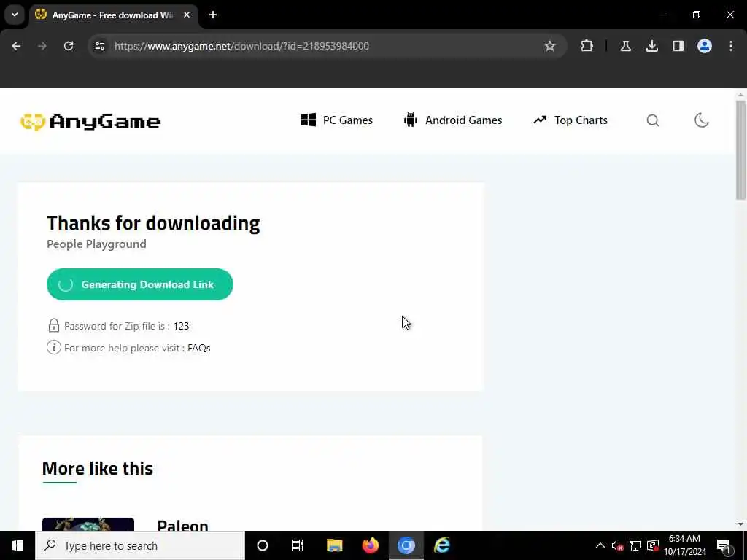The height and width of the screenshot is (560, 747).
Task: Click the 'People Playground' subtitle
Action: click(97, 244)
